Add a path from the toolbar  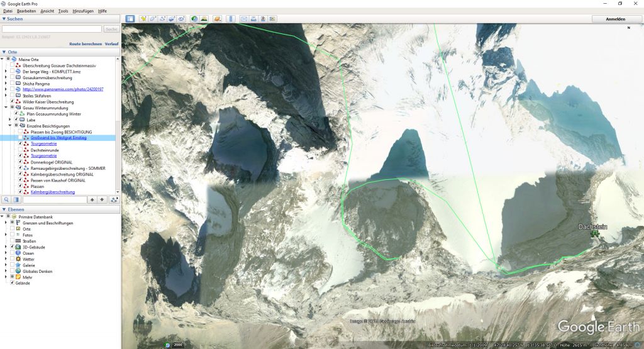[x=162, y=19]
